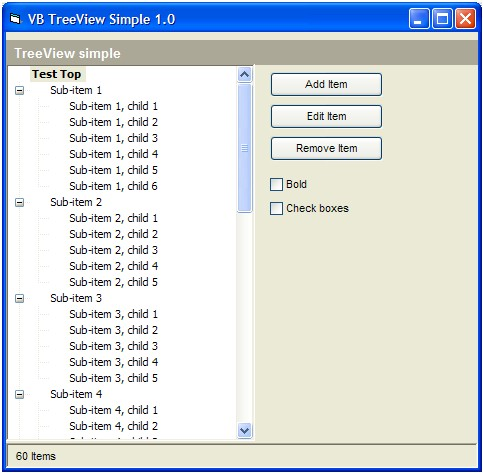483x473 pixels.
Task: Toggle the Check boxes option
Action: click(x=276, y=208)
